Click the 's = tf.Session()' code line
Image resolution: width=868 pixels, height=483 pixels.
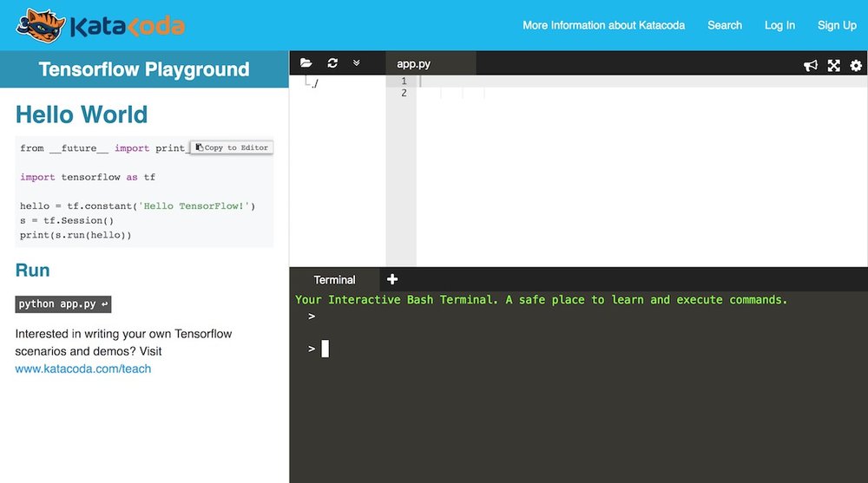(x=67, y=221)
